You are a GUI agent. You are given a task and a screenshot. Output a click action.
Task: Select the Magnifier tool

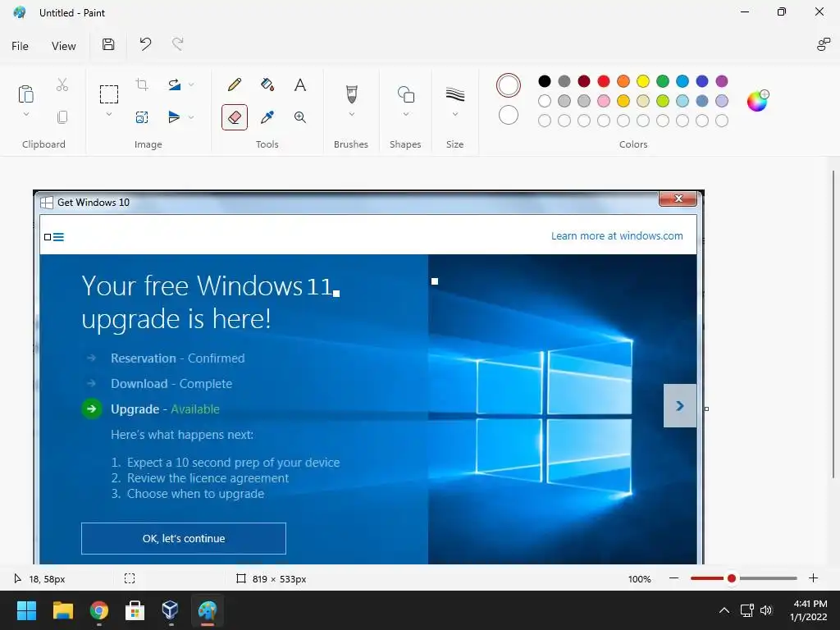300,117
